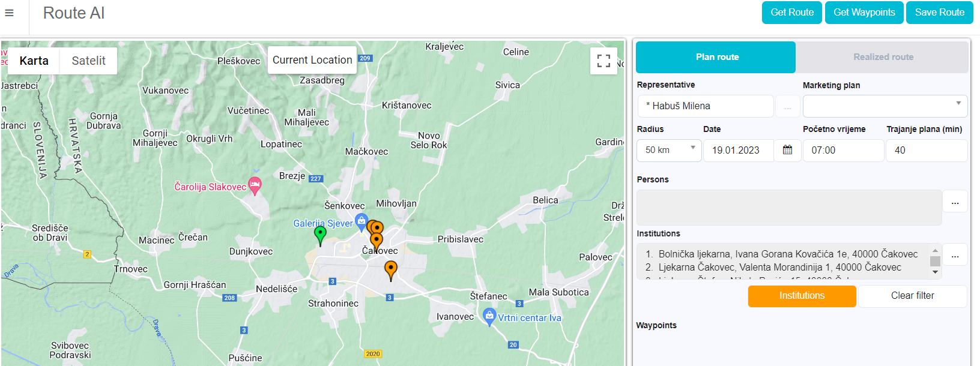This screenshot has width=980, height=366.
Task: Click the Čarolija Slakovec hotel marker
Action: point(255,186)
